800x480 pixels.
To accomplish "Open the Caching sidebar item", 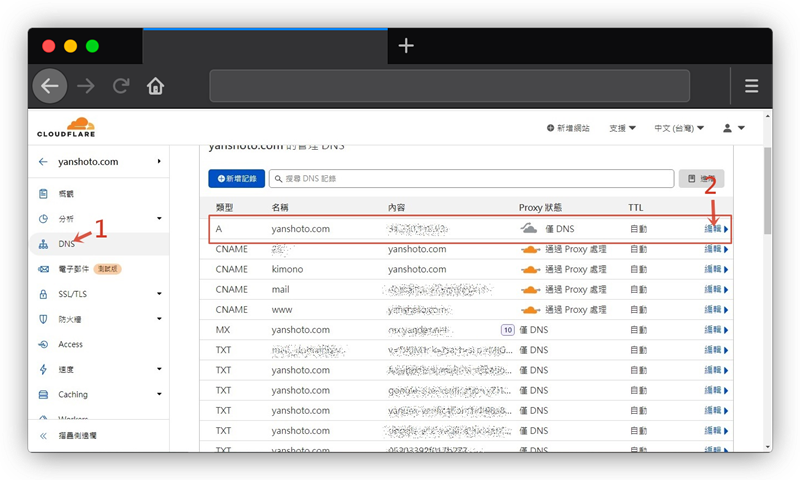I will [73, 394].
